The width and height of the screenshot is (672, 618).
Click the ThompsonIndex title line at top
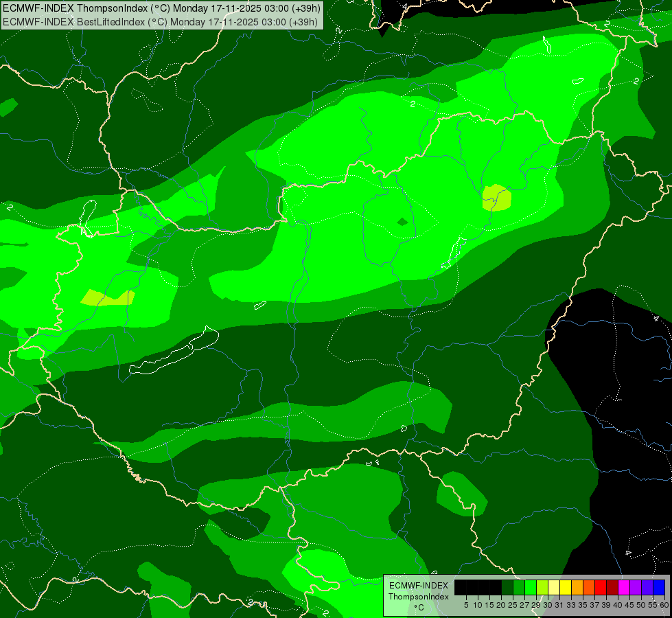(161, 8)
